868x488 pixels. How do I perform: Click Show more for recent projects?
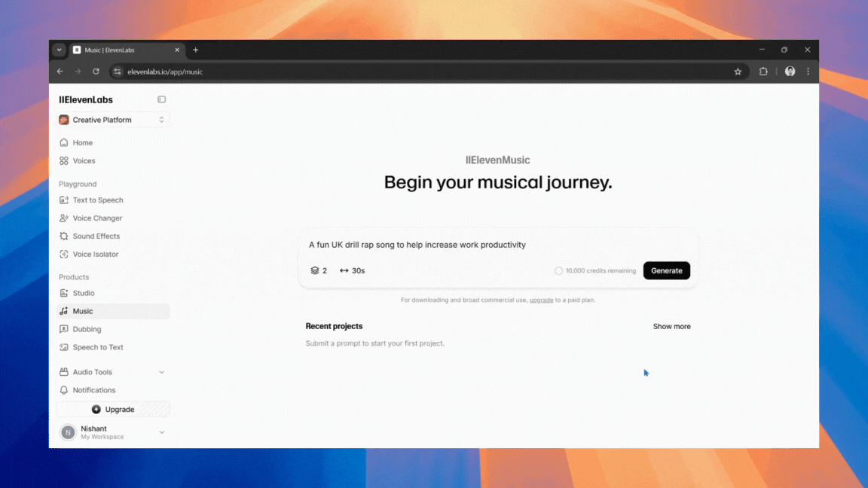(671, 326)
